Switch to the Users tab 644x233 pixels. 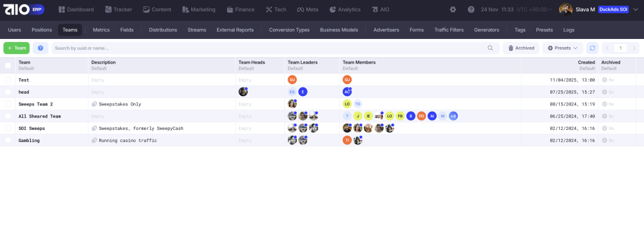[x=14, y=30]
